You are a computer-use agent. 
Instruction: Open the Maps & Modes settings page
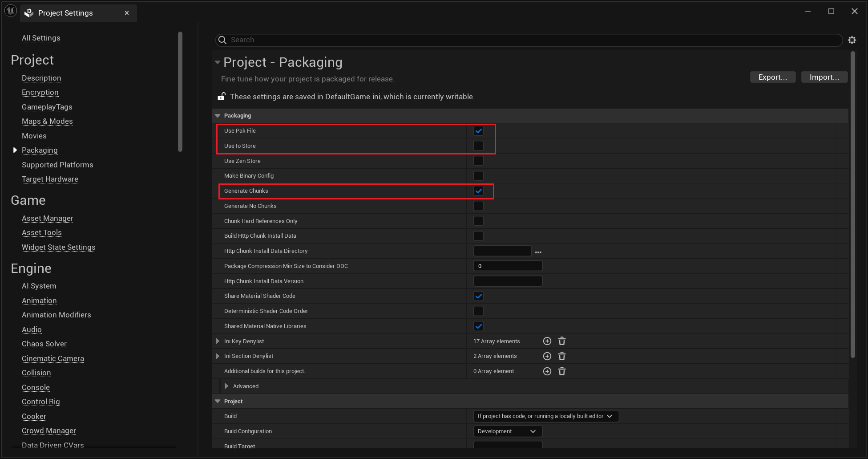47,121
